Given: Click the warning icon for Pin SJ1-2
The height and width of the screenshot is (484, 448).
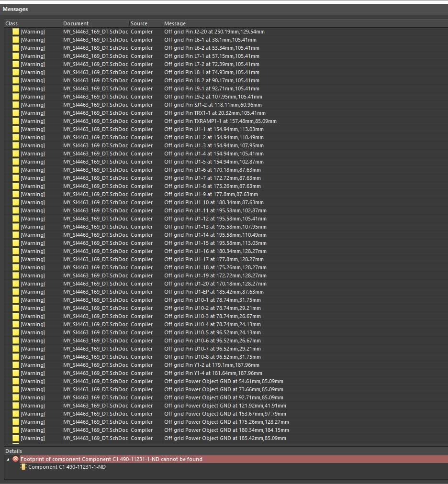Looking at the screenshot, I should pos(16,105).
